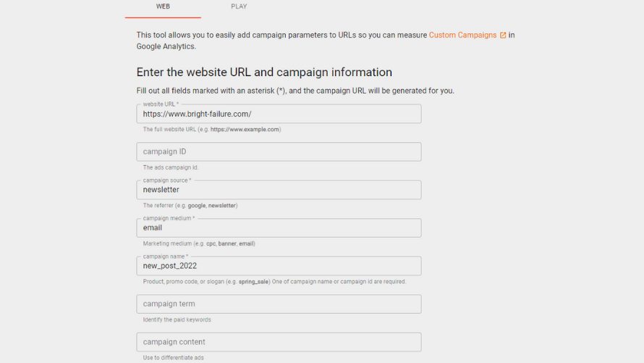Click the campaign medium field showing email
Screen dimensions: 644x363
[x=279, y=228]
